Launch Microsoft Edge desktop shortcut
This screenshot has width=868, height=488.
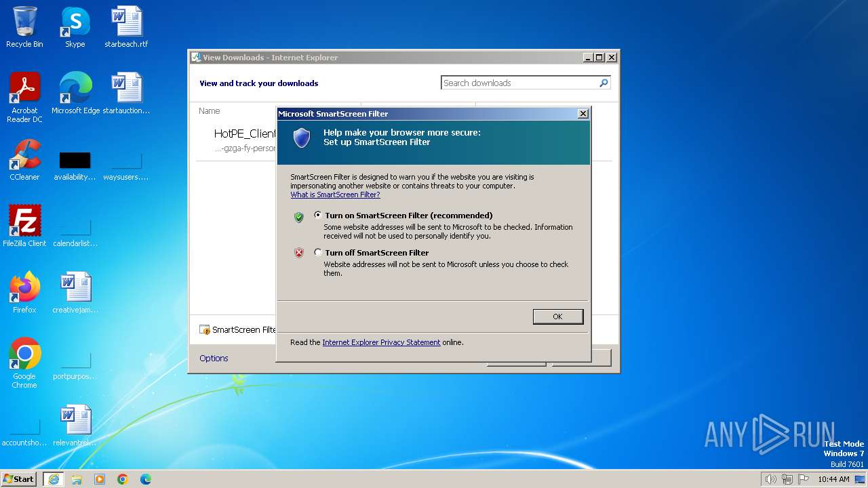75,94
